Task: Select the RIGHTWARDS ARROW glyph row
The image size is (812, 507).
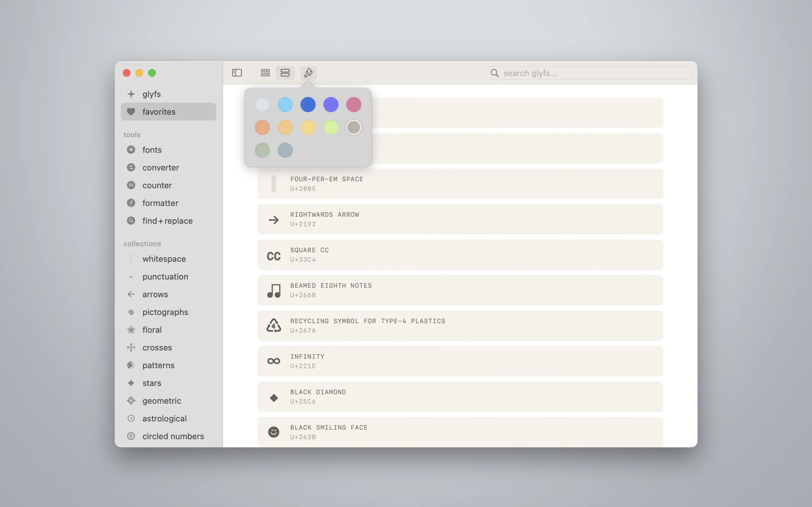Action: tap(460, 219)
